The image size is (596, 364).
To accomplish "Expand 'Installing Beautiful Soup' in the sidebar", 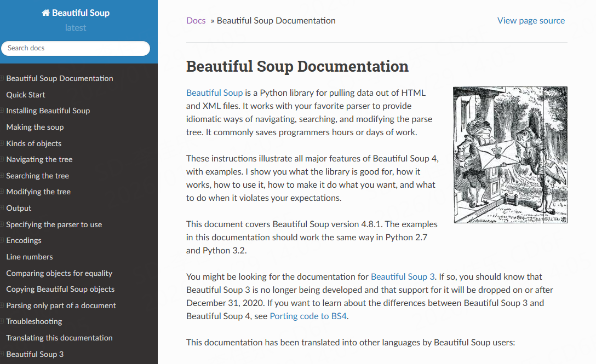I will pos(2,111).
